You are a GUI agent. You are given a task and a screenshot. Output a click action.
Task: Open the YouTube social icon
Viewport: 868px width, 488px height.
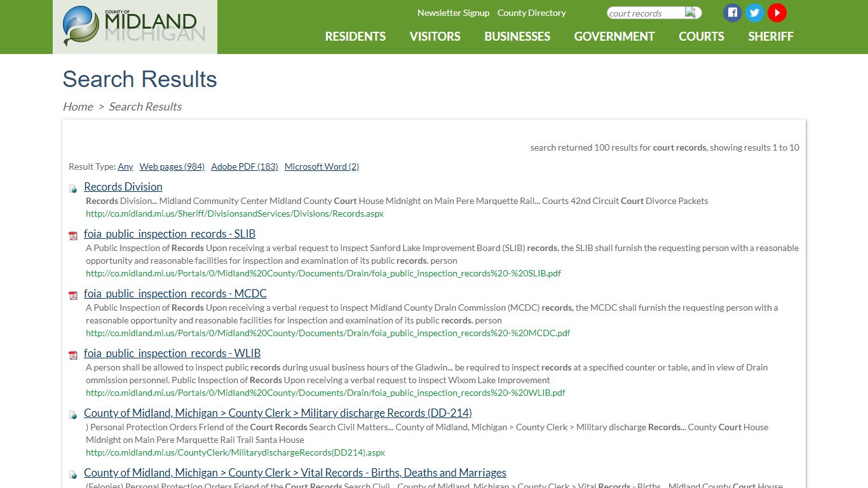pyautogui.click(x=777, y=13)
